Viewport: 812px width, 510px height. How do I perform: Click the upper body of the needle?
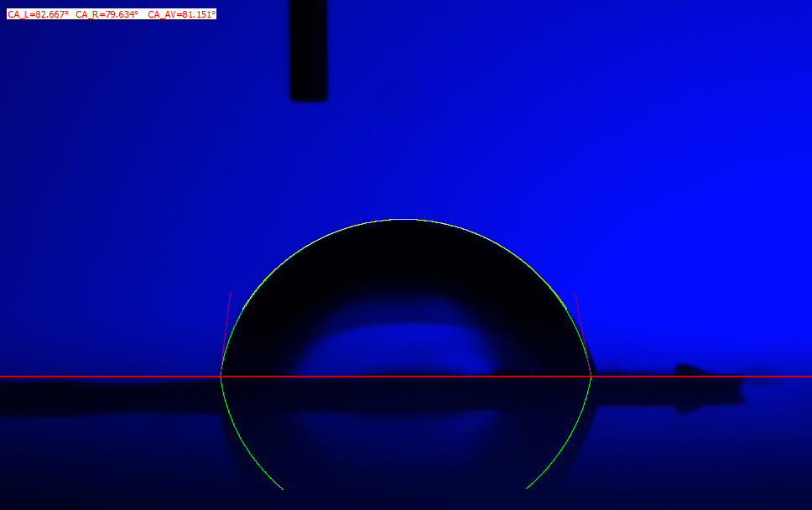pos(309,34)
